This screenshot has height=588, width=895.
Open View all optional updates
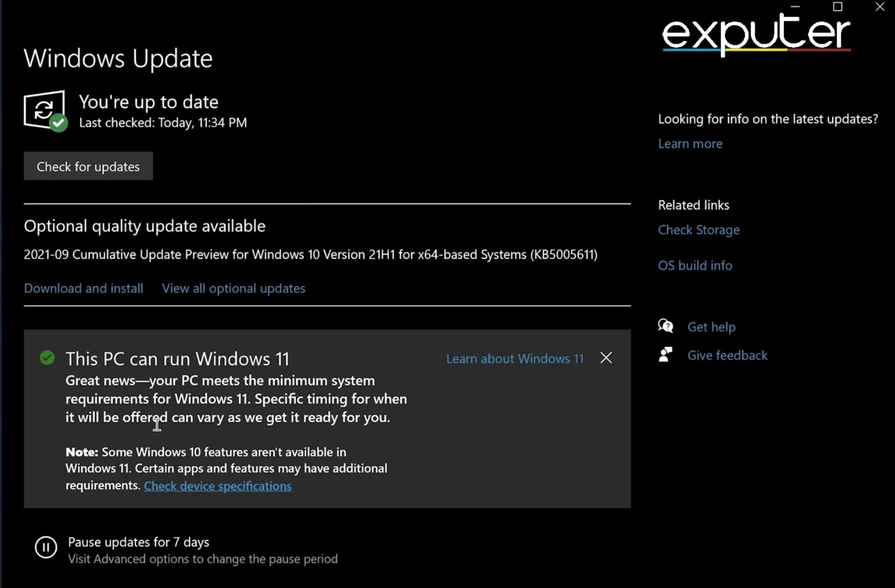[234, 288]
